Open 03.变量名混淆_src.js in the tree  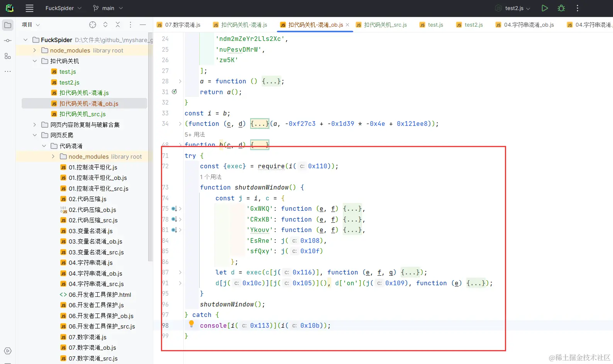pos(96,252)
